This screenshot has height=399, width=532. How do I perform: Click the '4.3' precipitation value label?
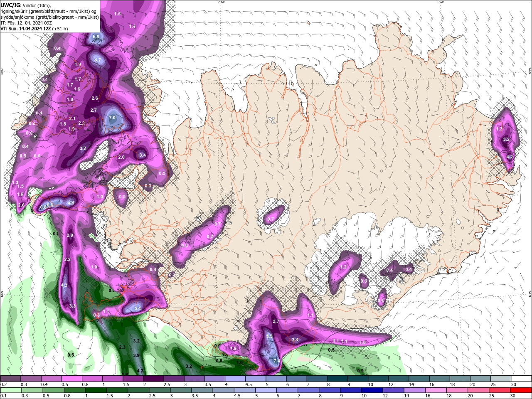click(x=64, y=285)
